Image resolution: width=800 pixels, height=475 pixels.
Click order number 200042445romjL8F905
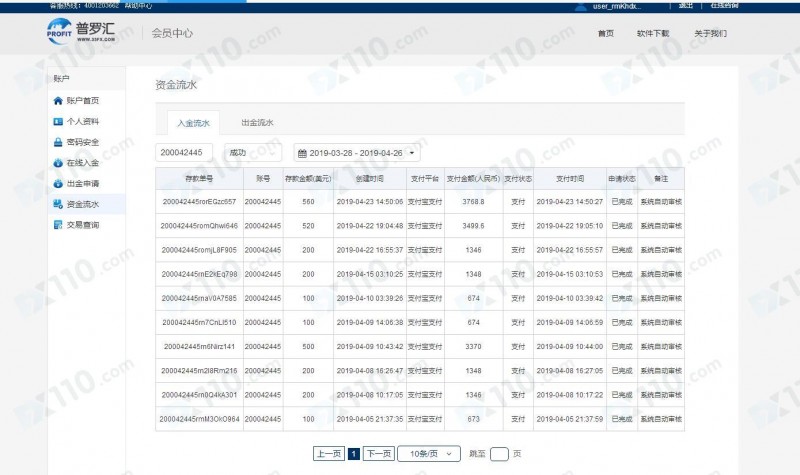(199, 250)
